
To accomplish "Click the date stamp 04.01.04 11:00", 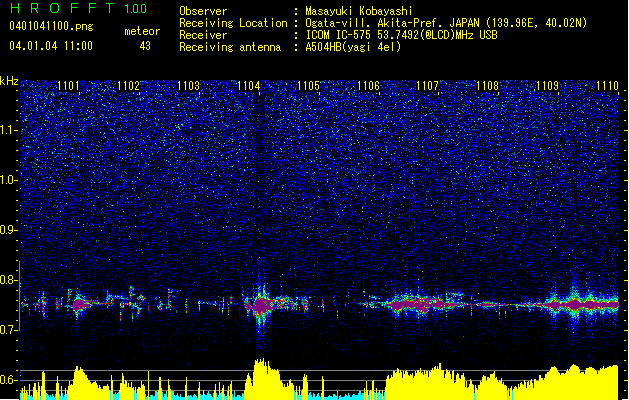I will 51,46.
